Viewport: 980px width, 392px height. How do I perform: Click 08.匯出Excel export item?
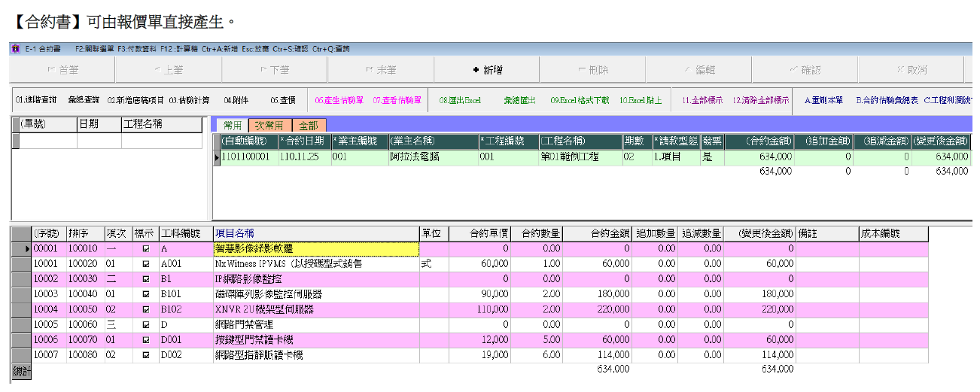[460, 99]
